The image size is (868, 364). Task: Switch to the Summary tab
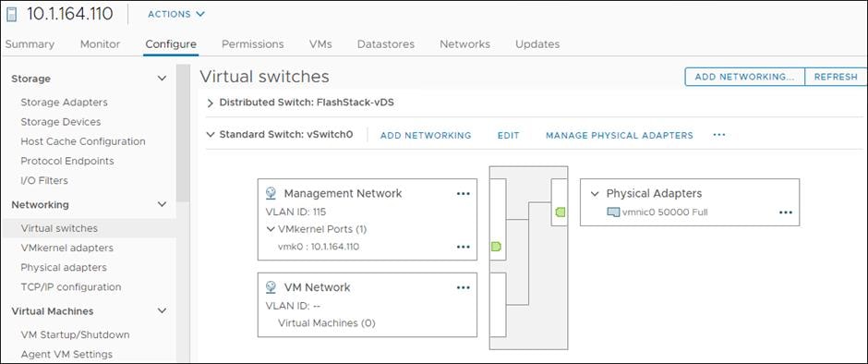tap(30, 44)
